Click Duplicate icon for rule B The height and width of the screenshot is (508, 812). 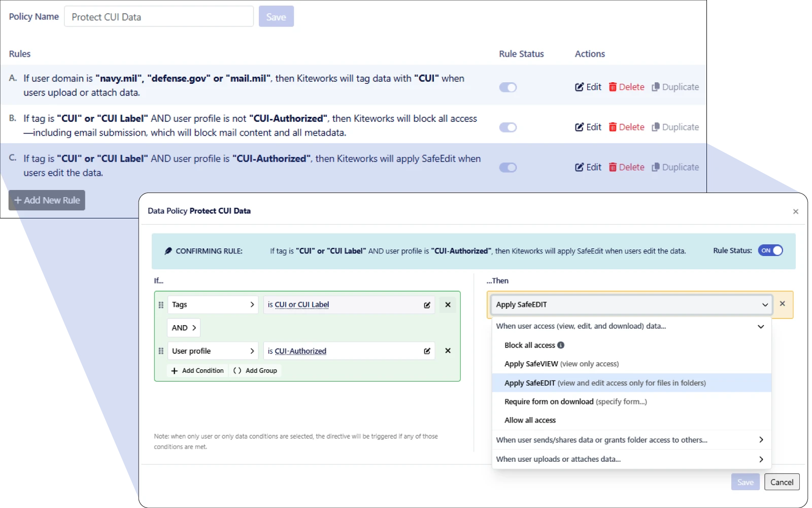(x=656, y=127)
